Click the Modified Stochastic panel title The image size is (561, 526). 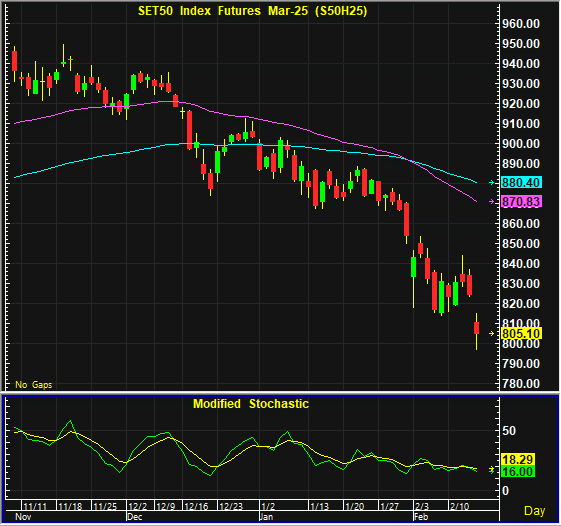tap(251, 404)
